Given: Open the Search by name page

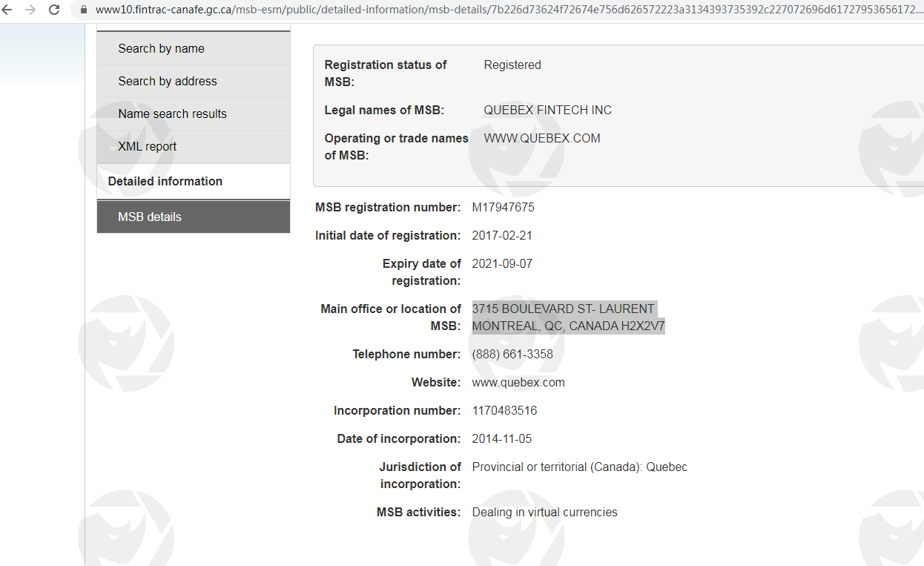Looking at the screenshot, I should (x=161, y=48).
